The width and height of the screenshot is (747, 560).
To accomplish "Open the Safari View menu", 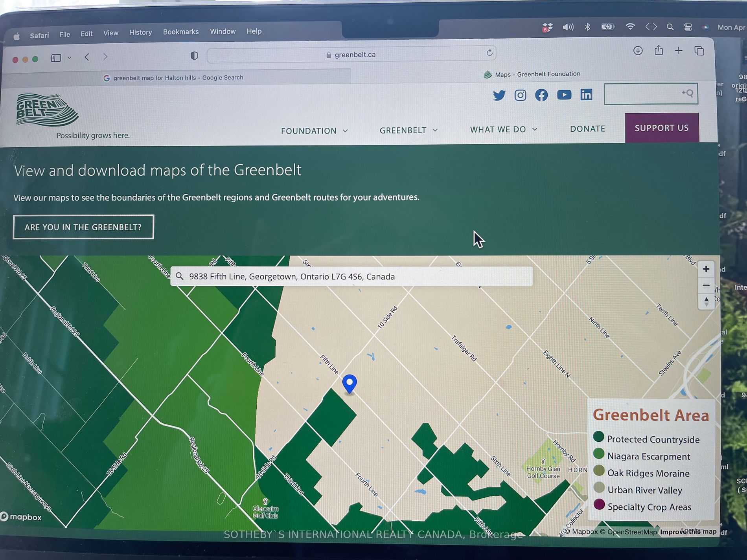I will coord(110,33).
